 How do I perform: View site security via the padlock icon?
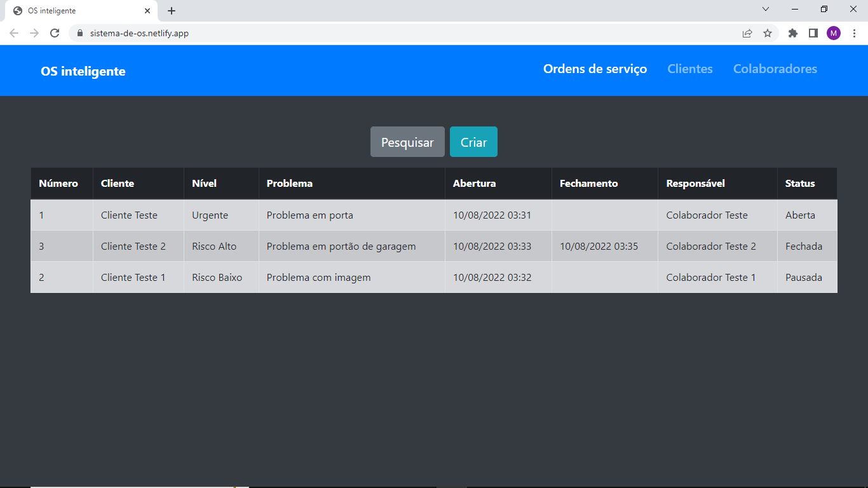[79, 33]
